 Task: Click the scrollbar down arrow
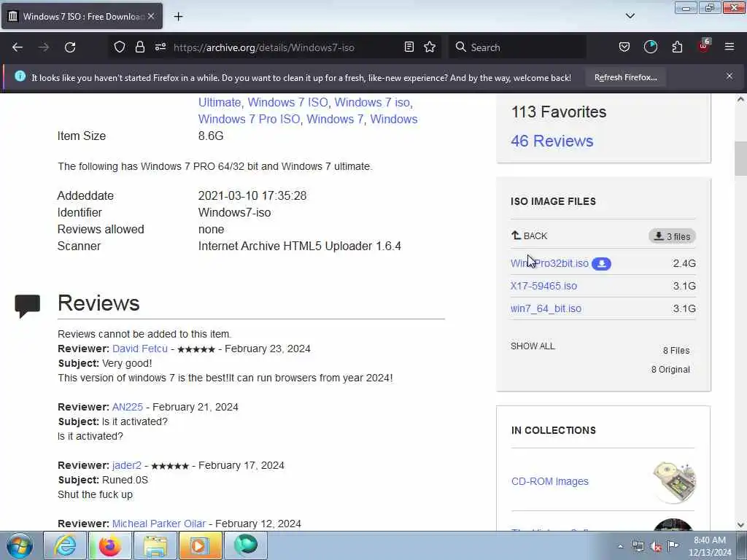[740, 525]
